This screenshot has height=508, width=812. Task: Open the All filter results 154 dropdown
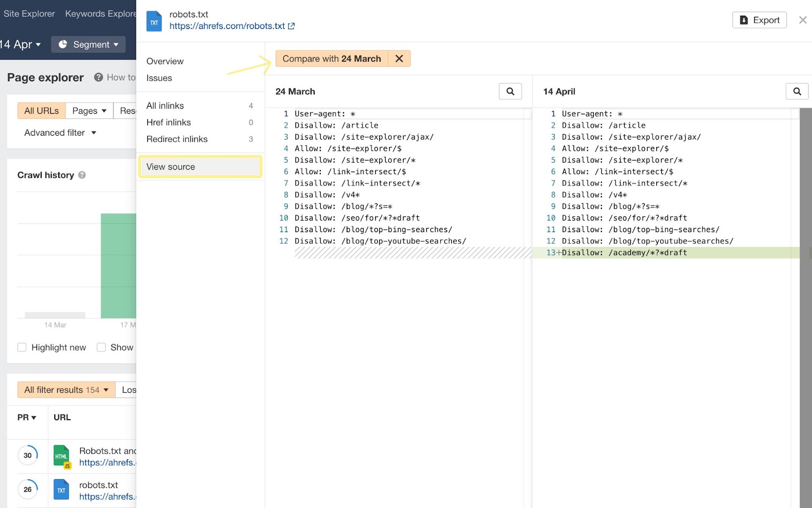[65, 390]
